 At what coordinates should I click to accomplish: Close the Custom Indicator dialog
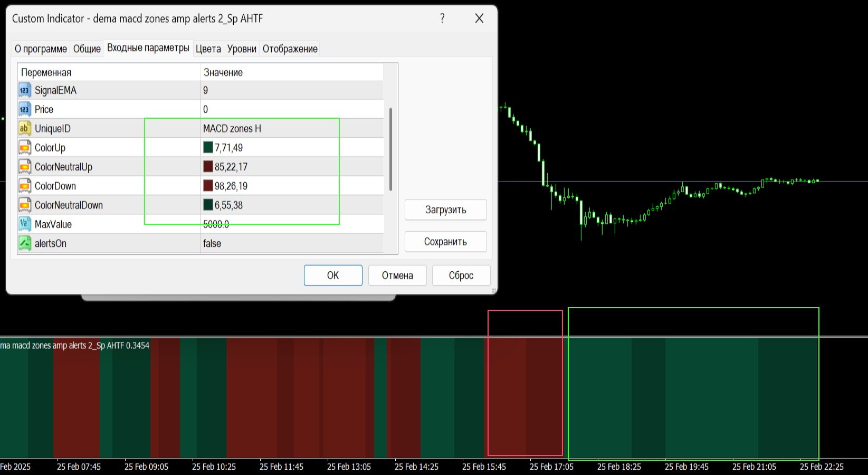click(x=479, y=18)
